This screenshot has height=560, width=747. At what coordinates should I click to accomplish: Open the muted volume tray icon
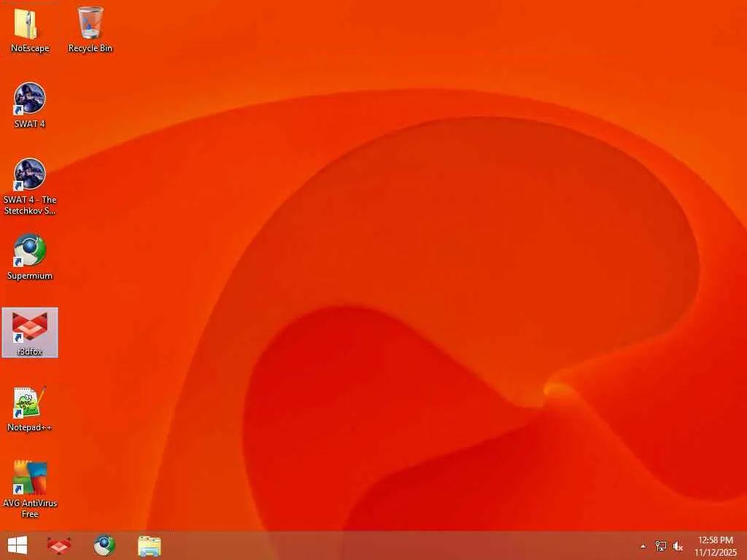[x=678, y=545]
